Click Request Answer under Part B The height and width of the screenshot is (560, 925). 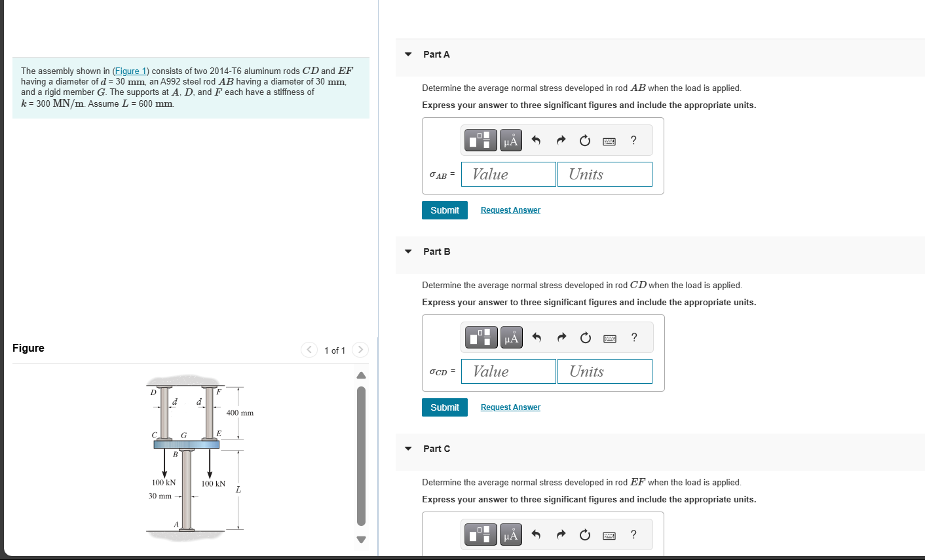pyautogui.click(x=510, y=407)
